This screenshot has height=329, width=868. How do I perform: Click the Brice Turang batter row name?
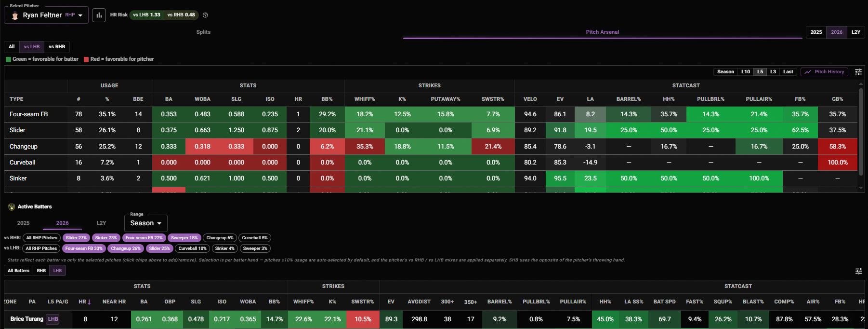(27, 319)
